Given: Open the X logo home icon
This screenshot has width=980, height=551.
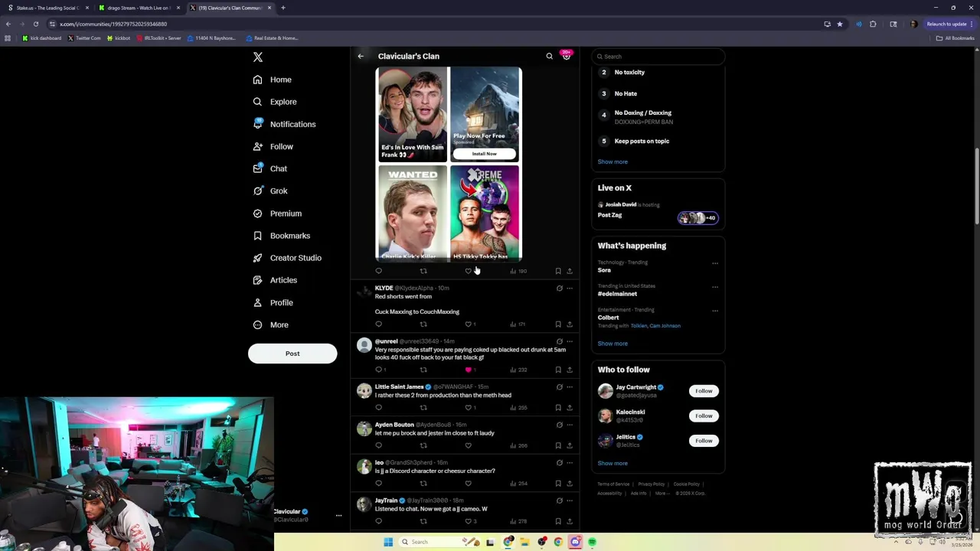Looking at the screenshot, I should tap(258, 57).
